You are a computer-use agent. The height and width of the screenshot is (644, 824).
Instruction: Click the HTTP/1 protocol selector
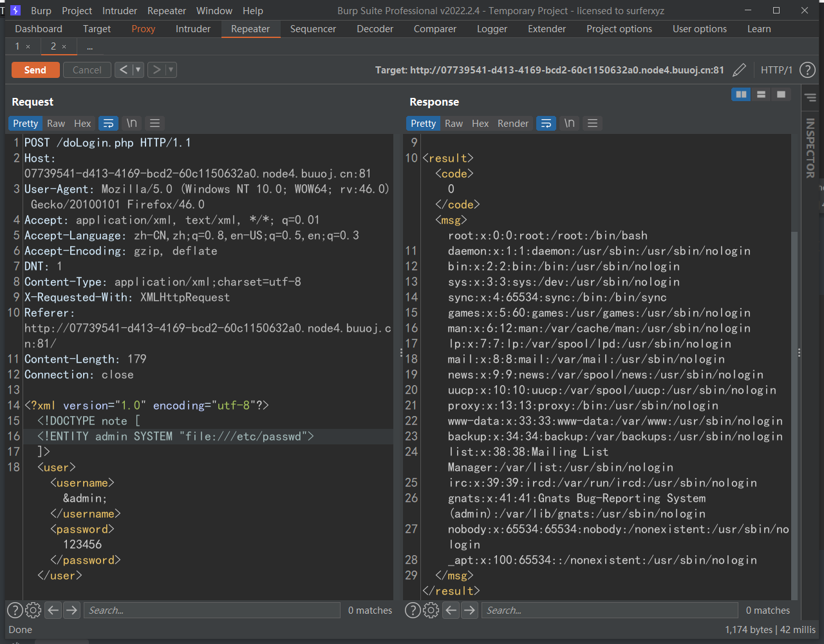tap(776, 70)
